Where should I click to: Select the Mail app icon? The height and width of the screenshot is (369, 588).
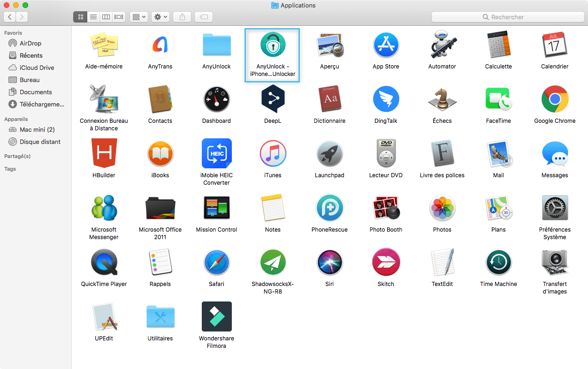[498, 153]
